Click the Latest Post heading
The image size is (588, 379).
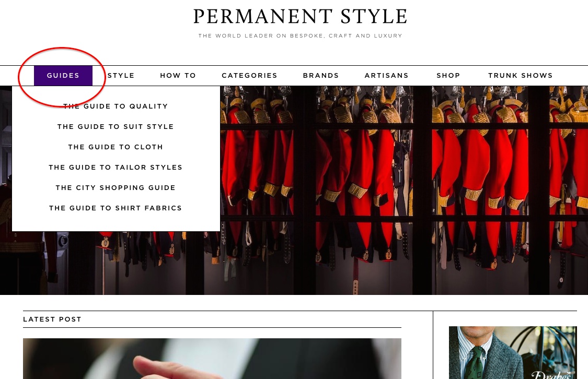click(52, 319)
